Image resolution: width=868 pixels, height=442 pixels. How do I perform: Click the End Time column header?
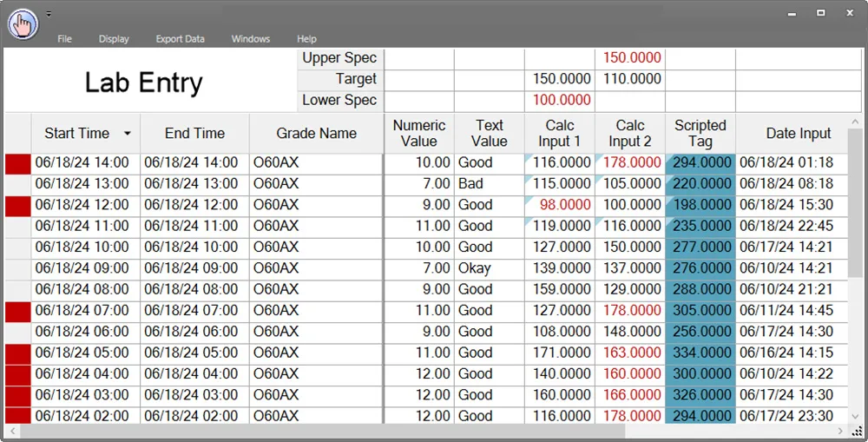(194, 134)
